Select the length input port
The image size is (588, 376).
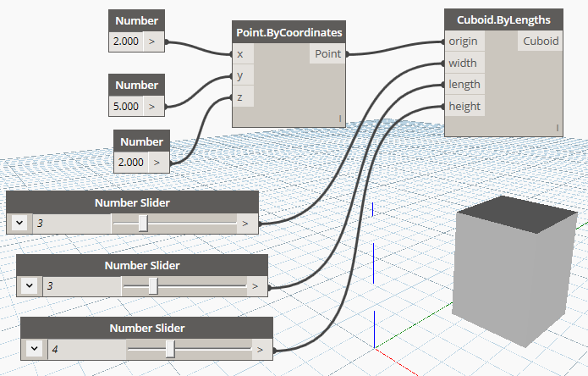[x=464, y=84]
